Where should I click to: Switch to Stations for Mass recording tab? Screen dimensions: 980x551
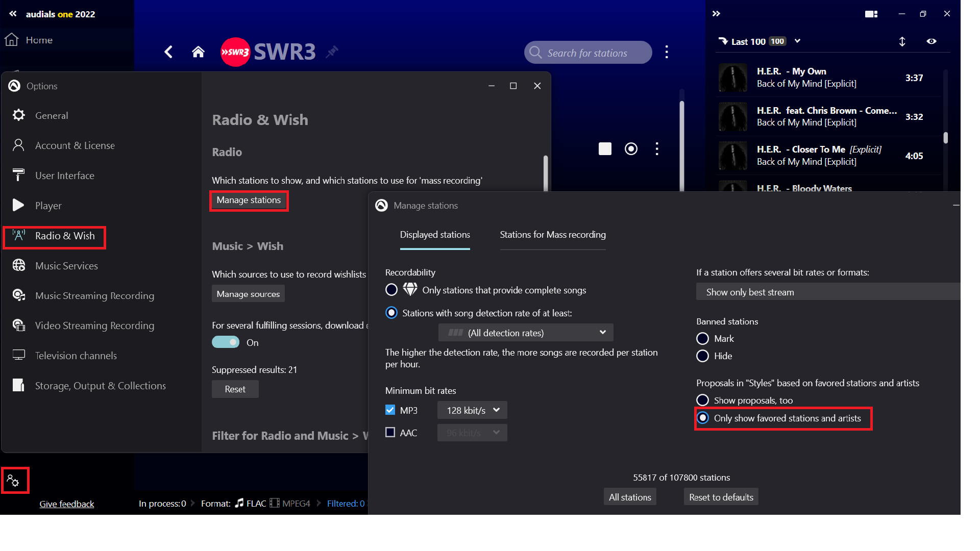(553, 235)
